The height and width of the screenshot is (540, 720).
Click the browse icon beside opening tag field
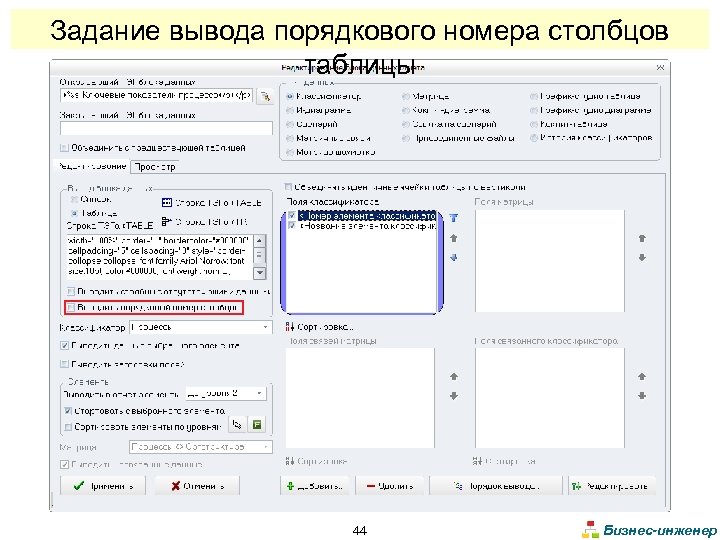point(265,96)
